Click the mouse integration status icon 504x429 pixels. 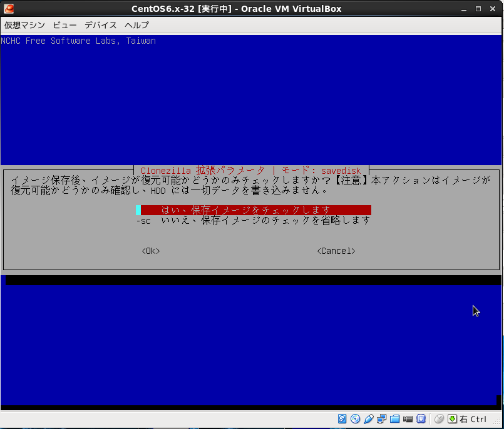coord(439,419)
